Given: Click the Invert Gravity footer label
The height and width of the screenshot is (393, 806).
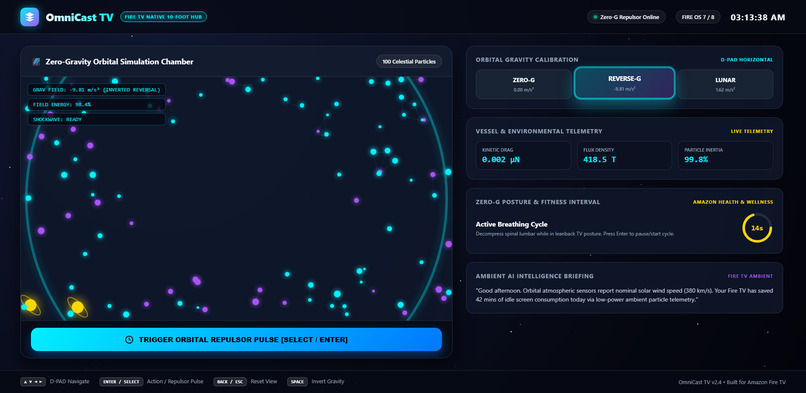Looking at the screenshot, I should 328,382.
